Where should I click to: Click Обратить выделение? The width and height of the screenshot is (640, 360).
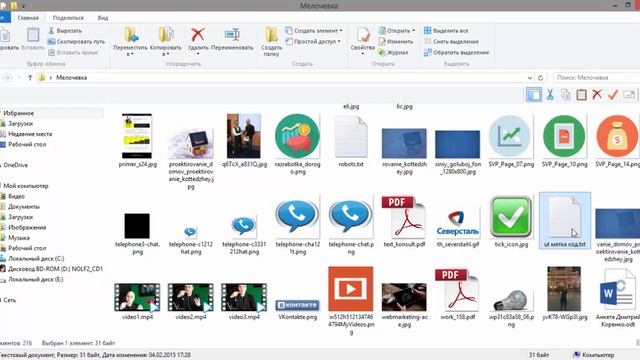click(x=456, y=52)
